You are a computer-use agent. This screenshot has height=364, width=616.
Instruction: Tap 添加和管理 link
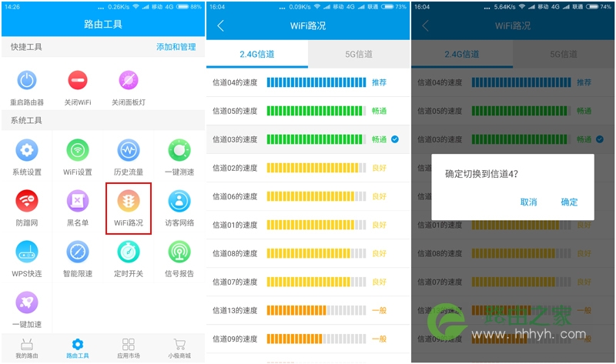(176, 47)
